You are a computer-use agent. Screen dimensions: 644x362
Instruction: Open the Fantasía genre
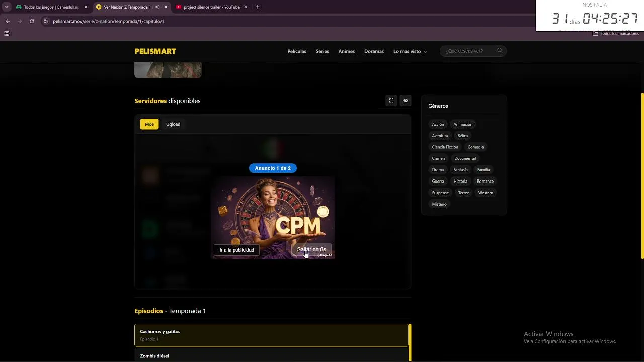point(461,170)
